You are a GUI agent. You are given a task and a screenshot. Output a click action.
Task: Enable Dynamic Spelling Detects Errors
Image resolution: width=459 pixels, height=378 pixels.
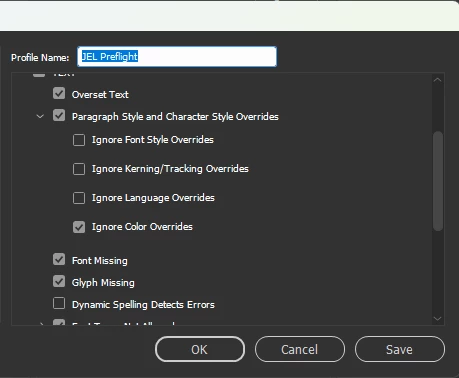tap(59, 303)
